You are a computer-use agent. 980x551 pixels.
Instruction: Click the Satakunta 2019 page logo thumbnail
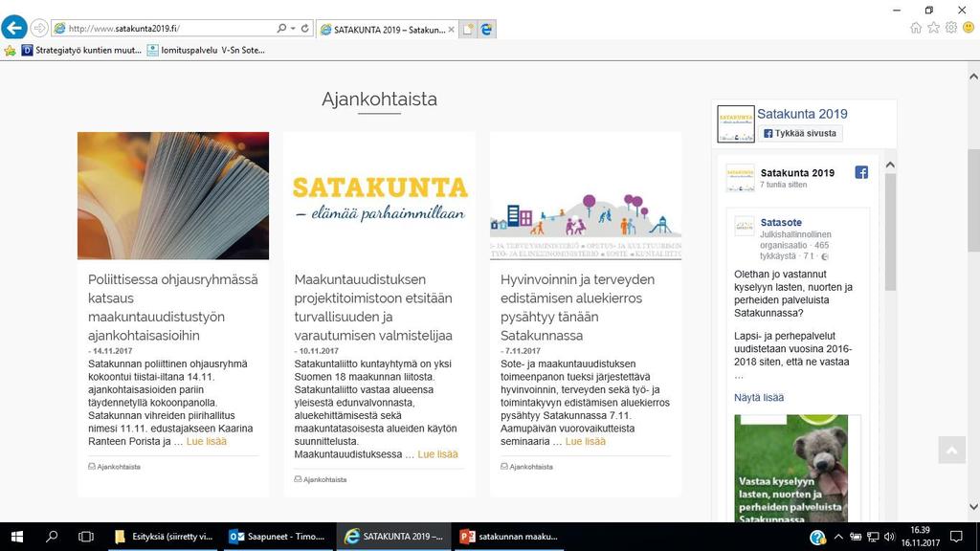click(736, 123)
